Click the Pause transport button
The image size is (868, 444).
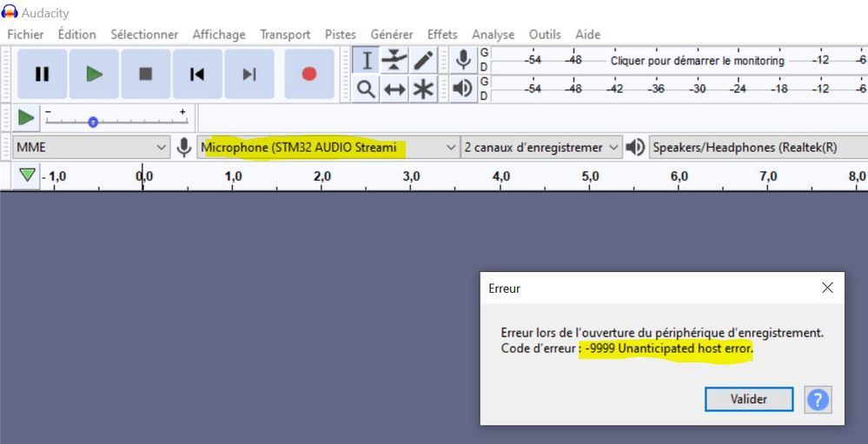pyautogui.click(x=42, y=74)
